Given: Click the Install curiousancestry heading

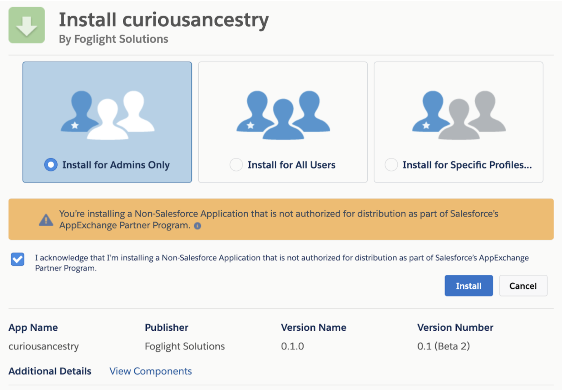Looking at the screenshot, I should 164,19.
